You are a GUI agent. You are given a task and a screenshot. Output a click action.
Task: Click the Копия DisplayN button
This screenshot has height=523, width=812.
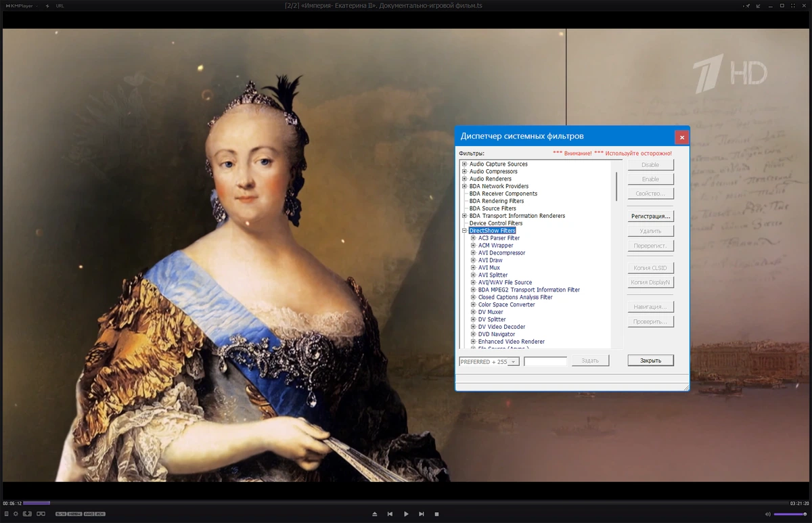650,283
